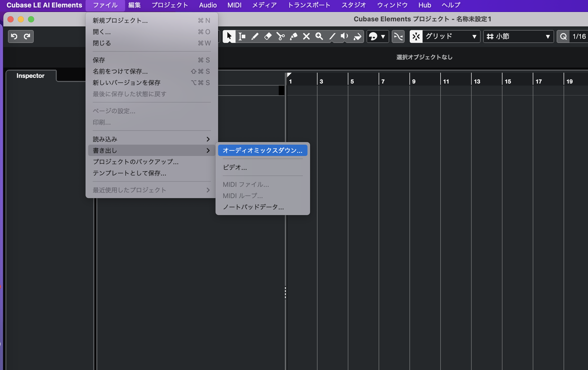Screen dimensions: 588x370
Task: Open the プロジェクト menu
Action: (x=170, y=5)
